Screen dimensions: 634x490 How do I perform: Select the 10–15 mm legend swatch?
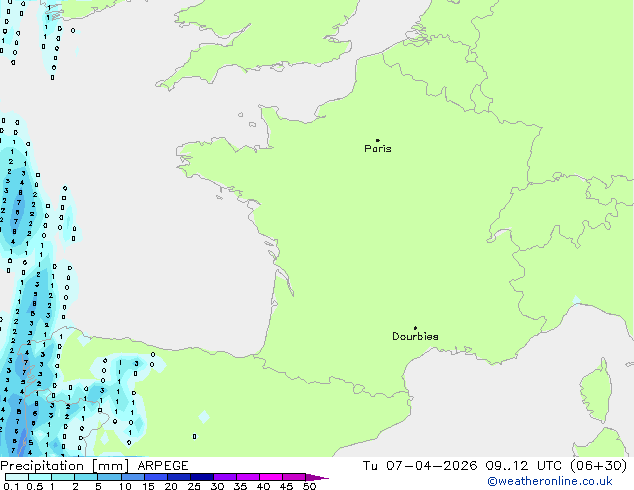[x=132, y=477]
